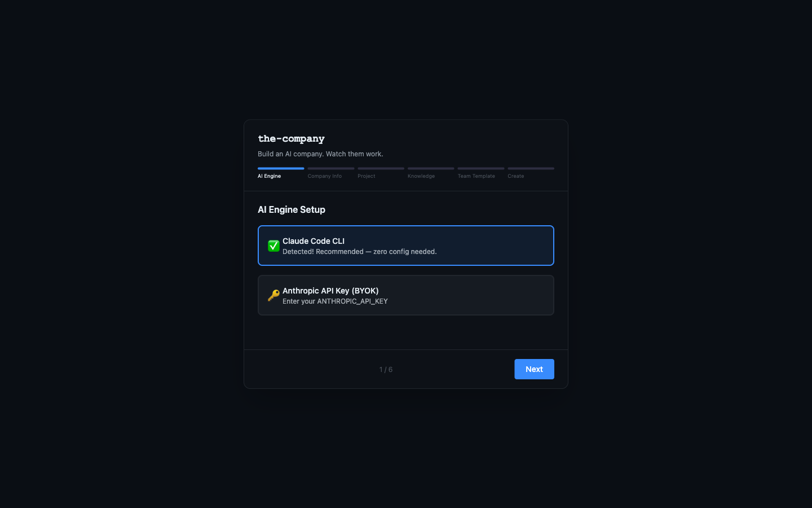Click the key icon on the BYOK option
This screenshot has width=812, height=508.
point(273,295)
